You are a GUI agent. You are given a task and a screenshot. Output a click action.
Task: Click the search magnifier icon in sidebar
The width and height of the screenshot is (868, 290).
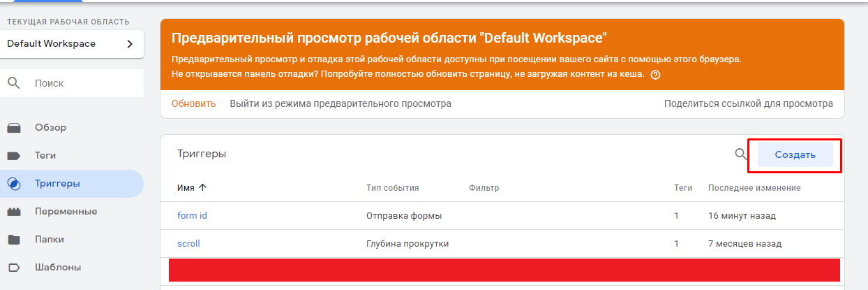coord(14,83)
